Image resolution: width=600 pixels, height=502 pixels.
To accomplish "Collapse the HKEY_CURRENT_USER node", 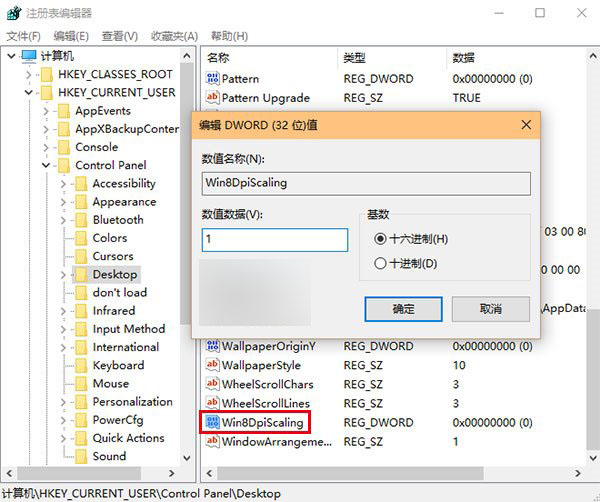I will point(29,93).
